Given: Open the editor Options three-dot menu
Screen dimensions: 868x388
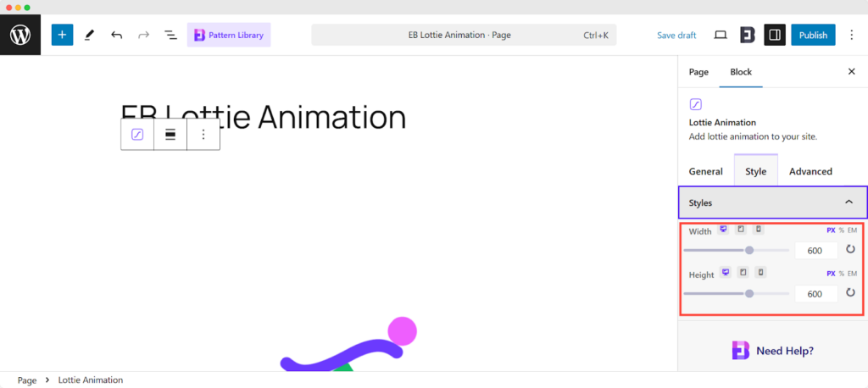Looking at the screenshot, I should [852, 35].
